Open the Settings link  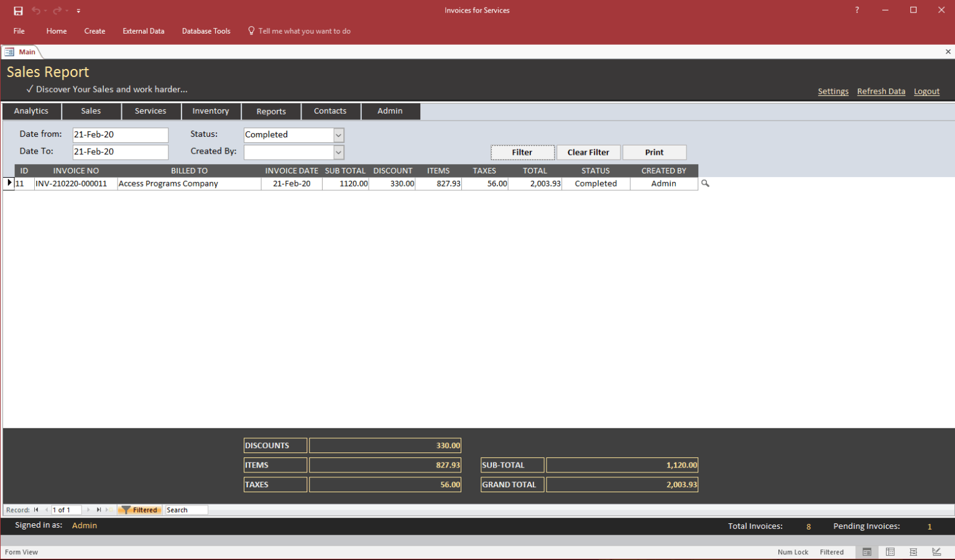click(x=833, y=91)
